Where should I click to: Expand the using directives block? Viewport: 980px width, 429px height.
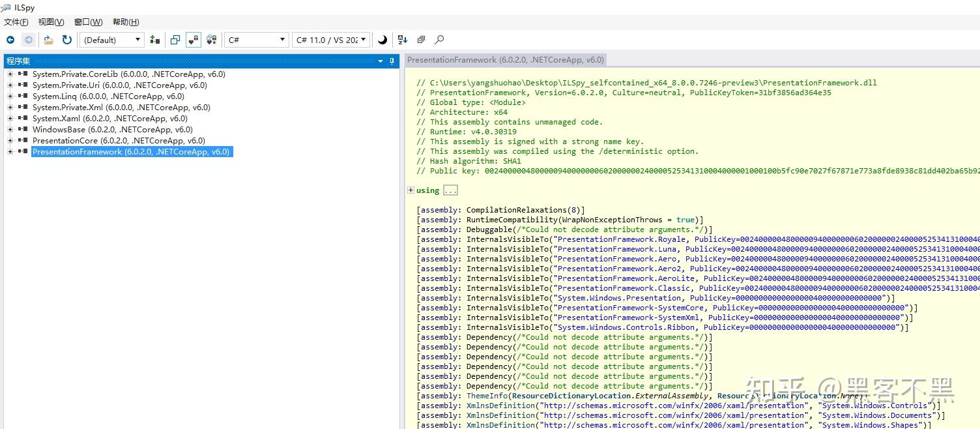coord(411,190)
